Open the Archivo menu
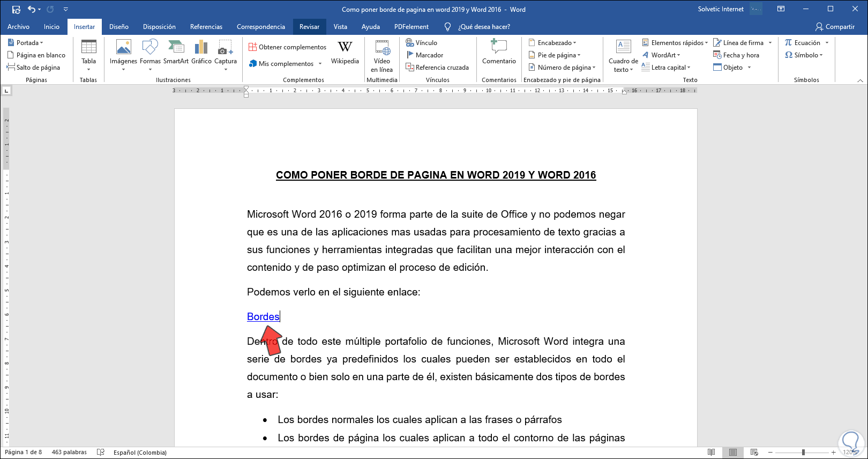The width and height of the screenshot is (868, 459). pyautogui.click(x=19, y=27)
